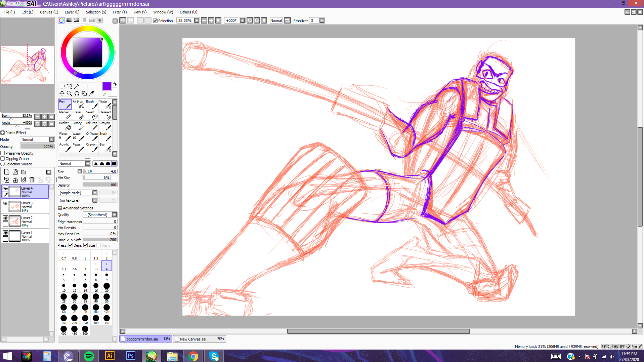This screenshot has width=644, height=362.
Task: Delete the layer using trash icon
Action: point(32,180)
